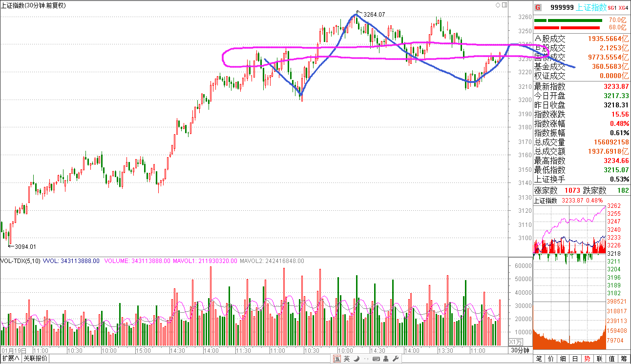Open the X1万 volume unit selector
631x364 pixels.
pyautogui.click(x=516, y=342)
